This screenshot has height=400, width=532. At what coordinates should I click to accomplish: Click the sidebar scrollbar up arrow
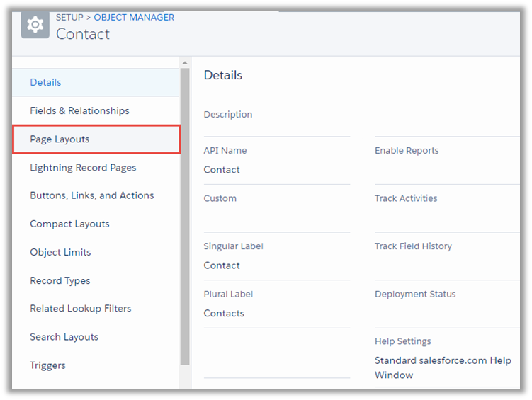(185, 63)
